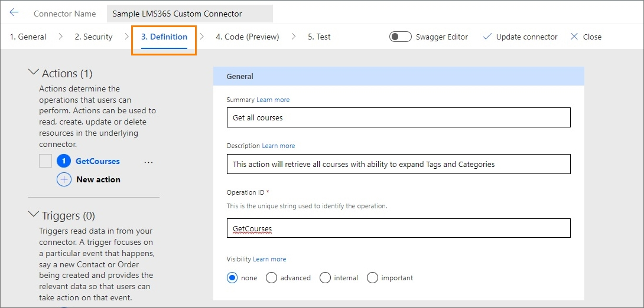The image size is (644, 308).
Task: Select the advanced visibility option
Action: pos(272,278)
